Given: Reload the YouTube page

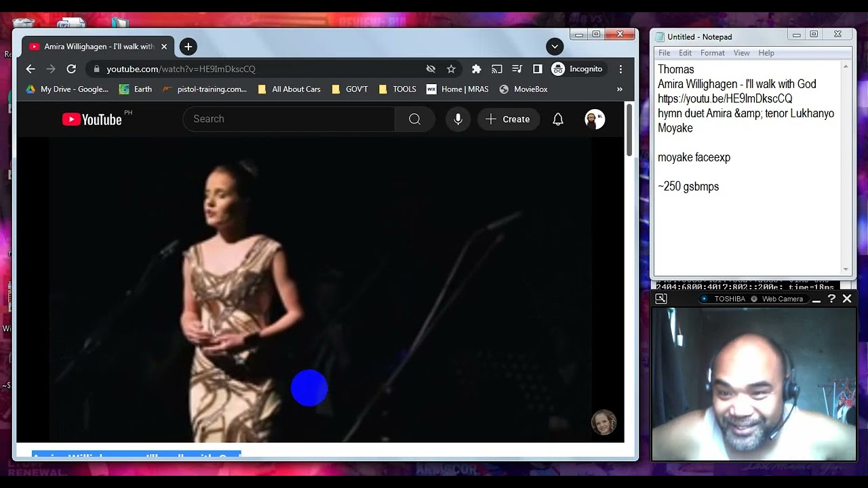Looking at the screenshot, I should click(71, 68).
